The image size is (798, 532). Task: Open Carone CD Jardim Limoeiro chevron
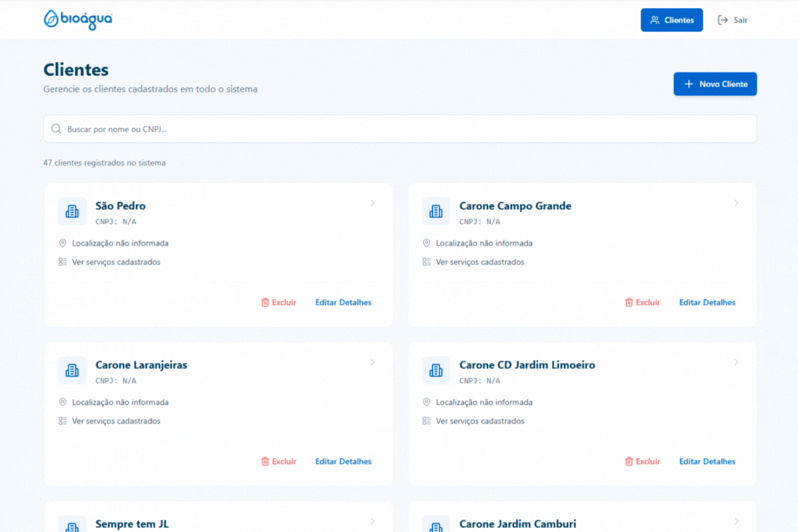point(736,362)
